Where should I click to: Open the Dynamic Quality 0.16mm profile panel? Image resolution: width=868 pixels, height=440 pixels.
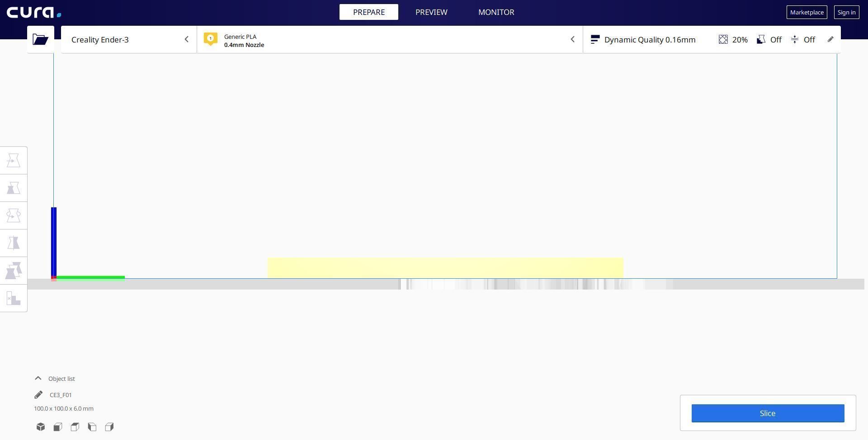click(712, 39)
